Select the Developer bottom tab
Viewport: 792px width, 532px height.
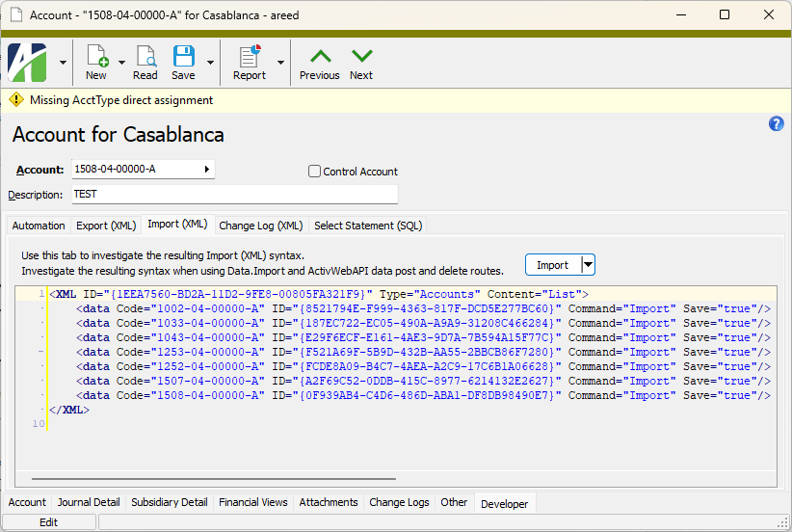point(505,504)
